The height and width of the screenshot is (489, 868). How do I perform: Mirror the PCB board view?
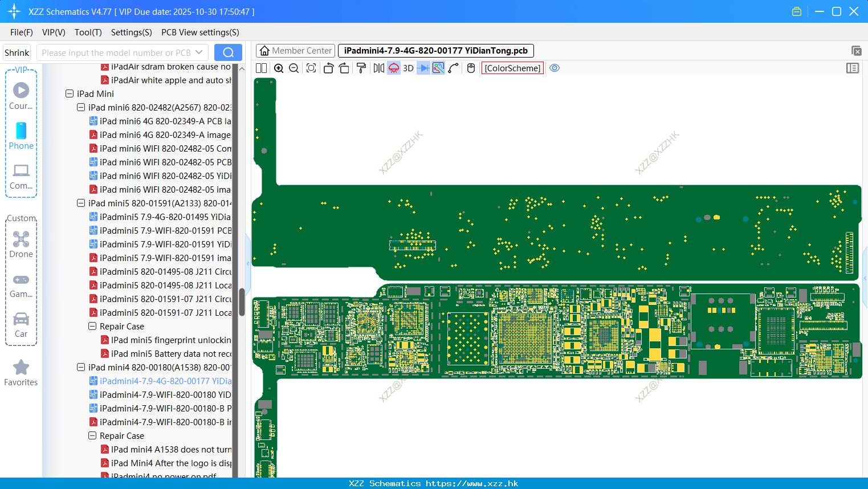[378, 68]
